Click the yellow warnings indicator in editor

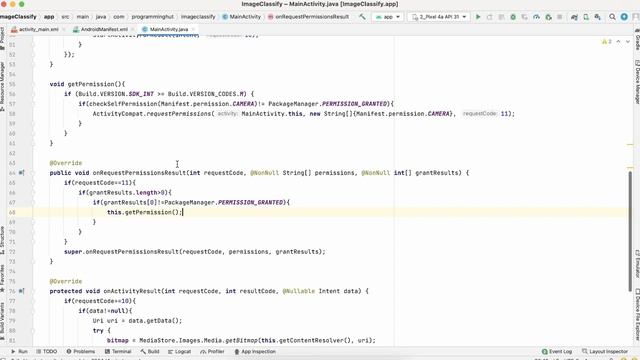tap(607, 42)
